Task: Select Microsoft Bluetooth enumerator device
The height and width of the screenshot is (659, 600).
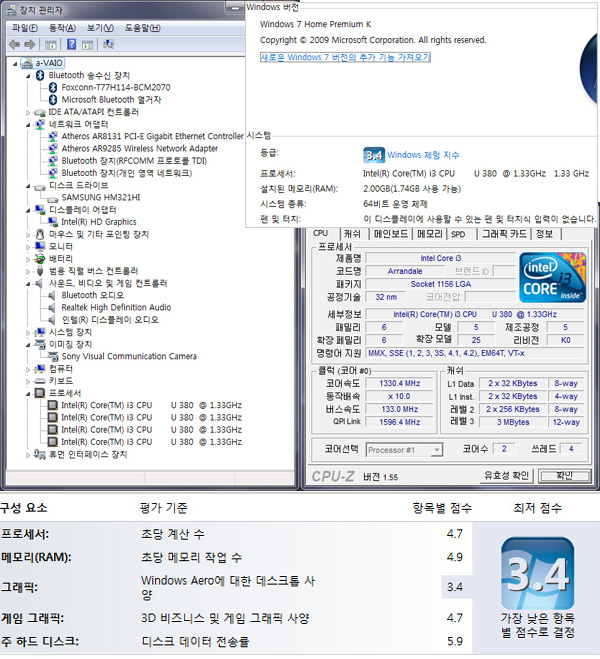Action: 111,100
